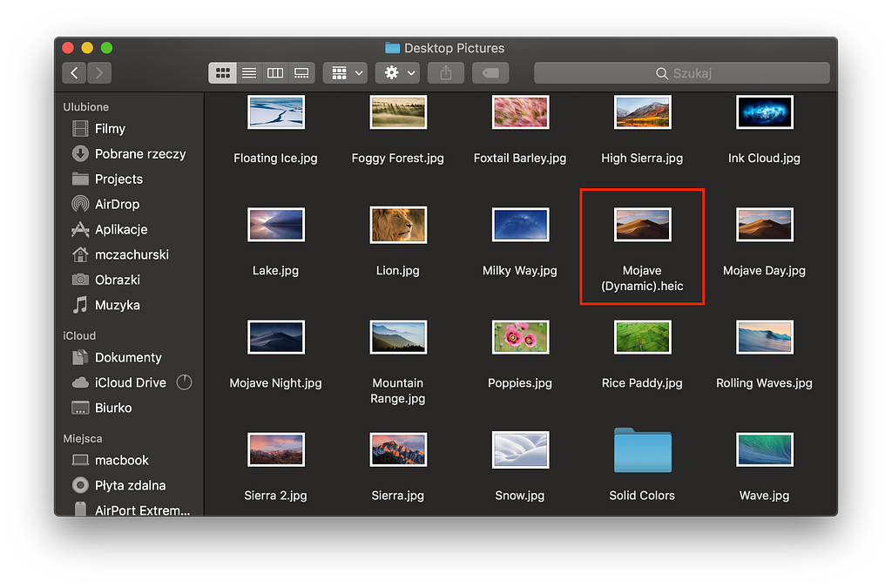Select the Mojave Day.jpg thumbnail
Image resolution: width=892 pixels, height=588 pixels.
(765, 225)
